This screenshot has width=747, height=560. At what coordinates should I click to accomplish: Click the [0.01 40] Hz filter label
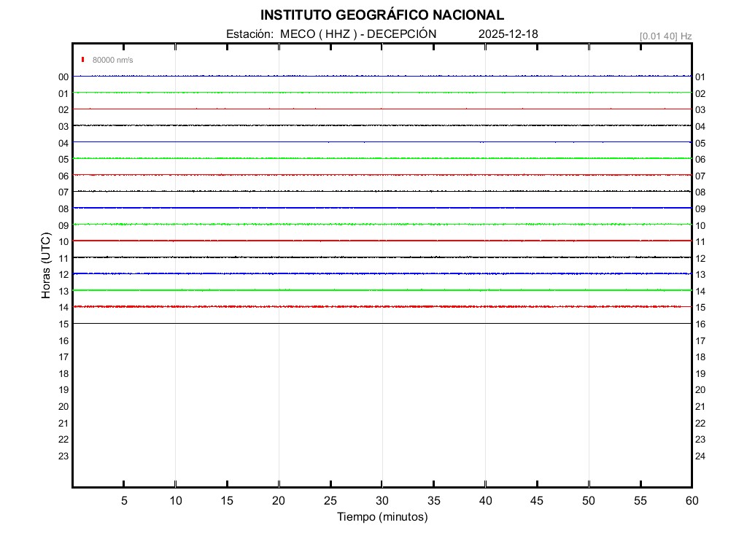[665, 36]
